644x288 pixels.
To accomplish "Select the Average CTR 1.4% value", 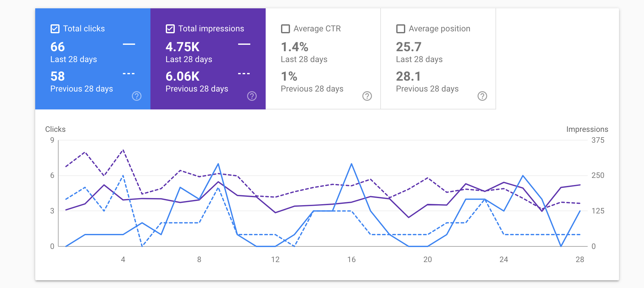I will [294, 47].
